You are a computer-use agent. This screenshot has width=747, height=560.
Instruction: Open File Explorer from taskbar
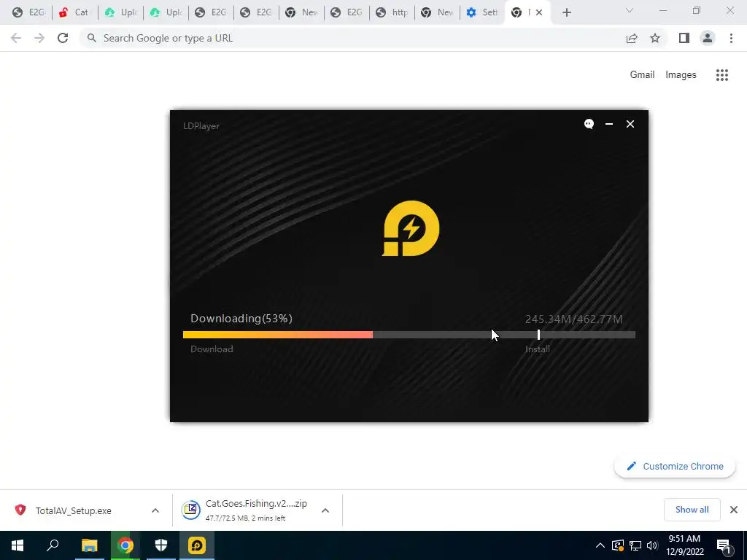(89, 545)
